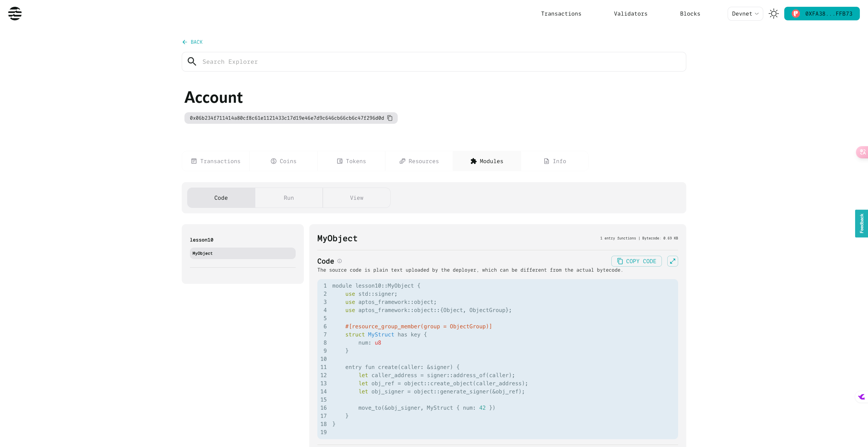This screenshot has width=868, height=447.
Task: Switch to the Tokens tab
Action: pos(351,161)
